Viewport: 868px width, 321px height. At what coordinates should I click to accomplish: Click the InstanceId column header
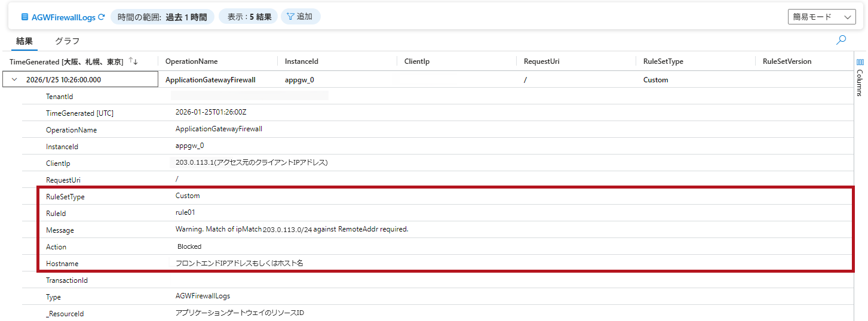(301, 61)
